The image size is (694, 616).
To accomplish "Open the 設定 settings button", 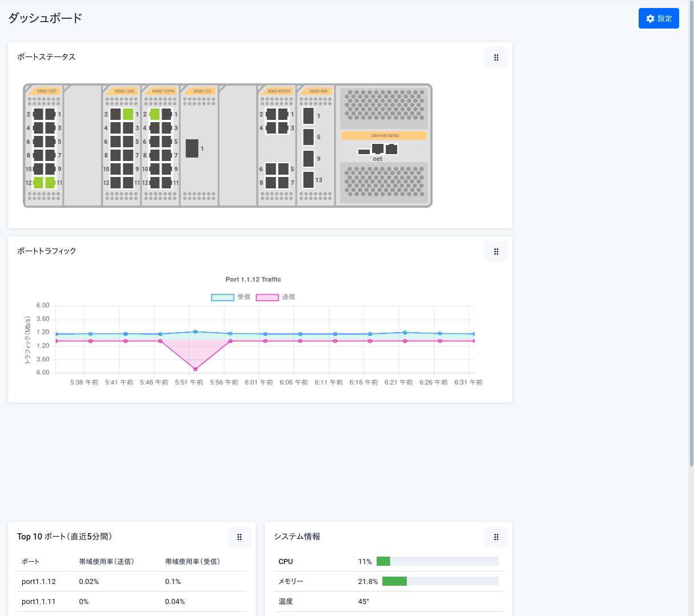I will point(659,18).
